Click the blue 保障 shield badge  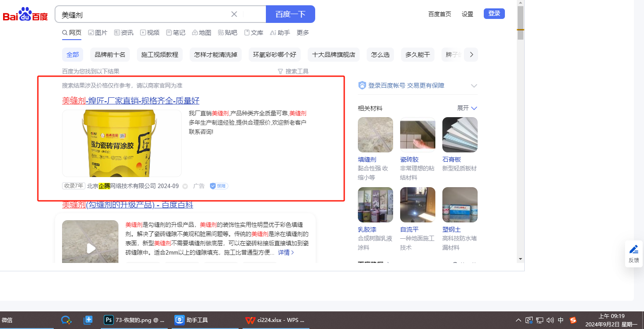(x=219, y=186)
